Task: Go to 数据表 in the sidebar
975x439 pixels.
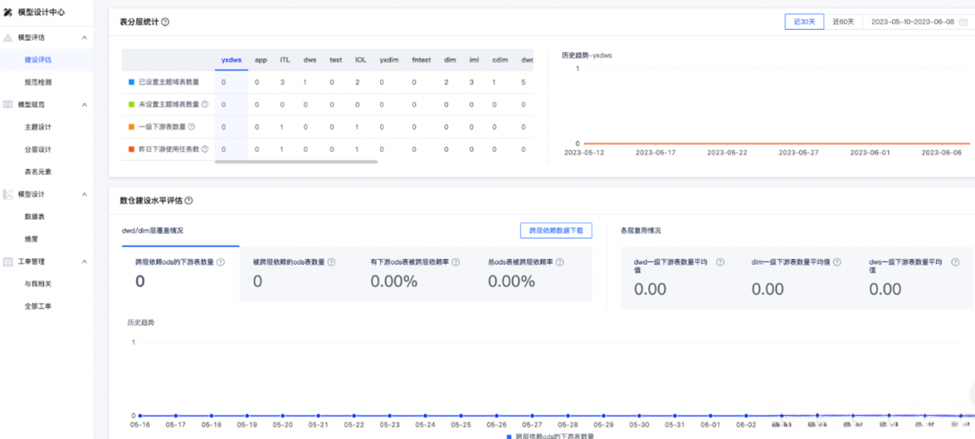Action: tap(35, 216)
